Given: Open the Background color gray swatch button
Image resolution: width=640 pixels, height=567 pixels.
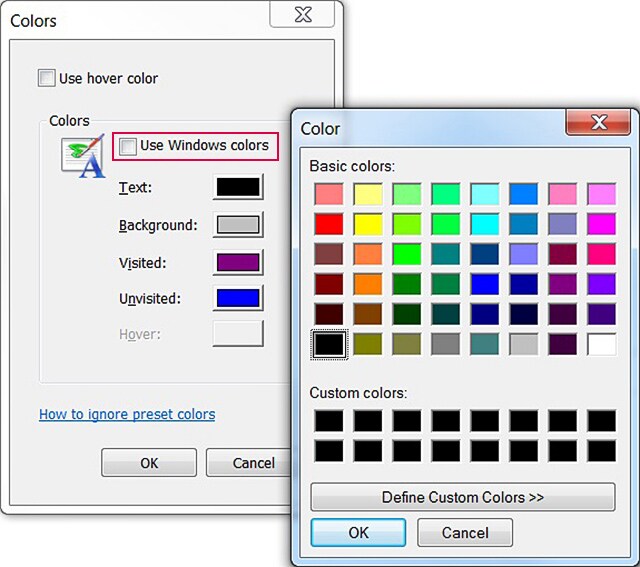Looking at the screenshot, I should (x=238, y=225).
